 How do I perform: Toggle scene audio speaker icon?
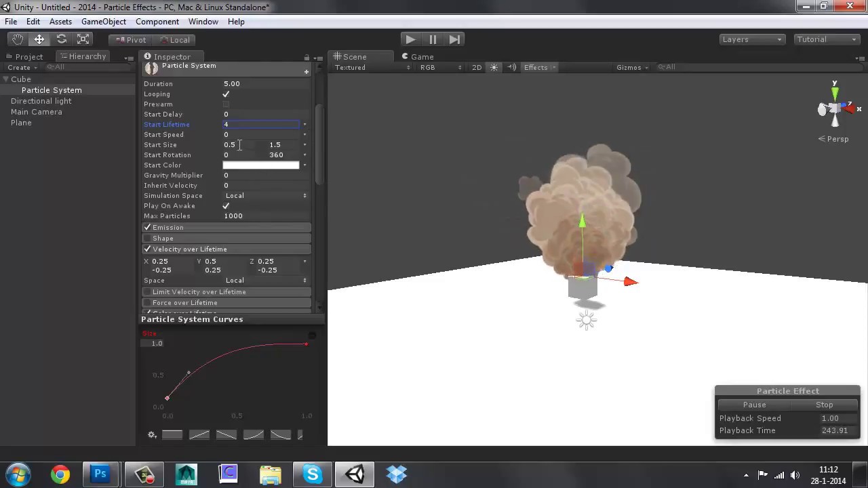click(512, 68)
